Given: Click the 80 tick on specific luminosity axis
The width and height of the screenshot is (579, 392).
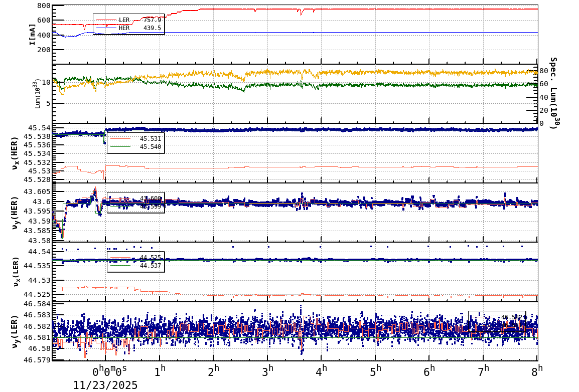Looking at the screenshot, I should pos(543,71).
